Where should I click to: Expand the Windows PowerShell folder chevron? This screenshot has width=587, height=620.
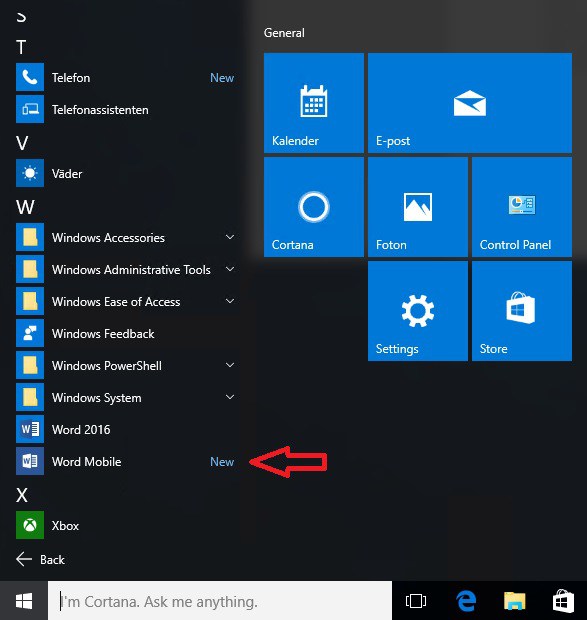click(230, 365)
